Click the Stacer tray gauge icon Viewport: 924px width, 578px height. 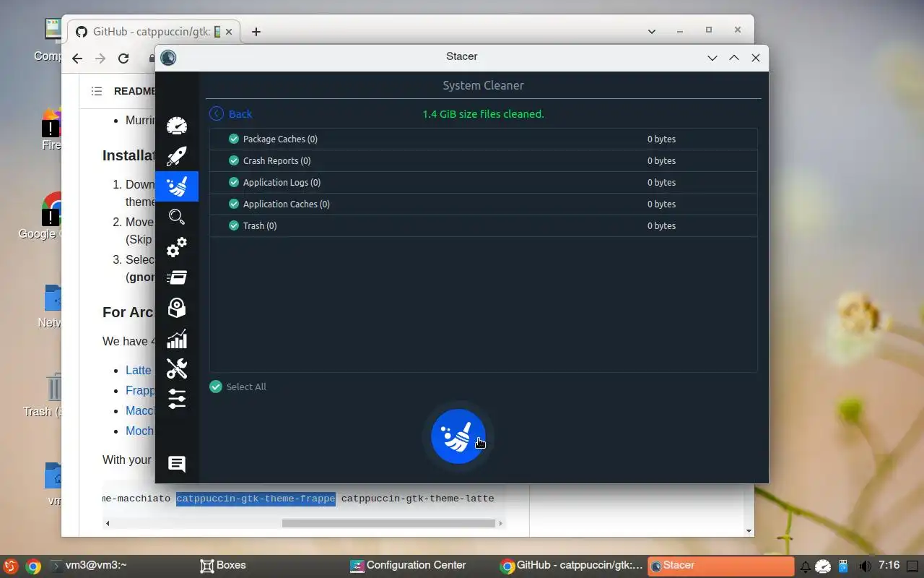point(824,566)
